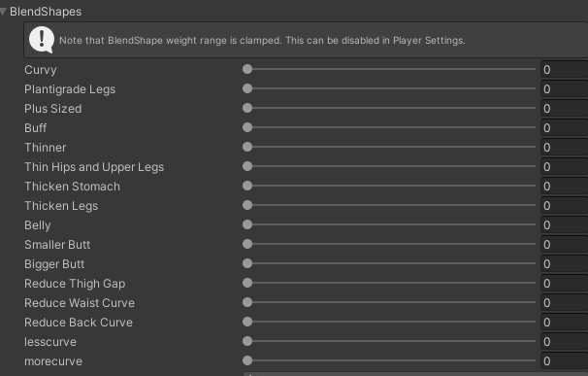This screenshot has height=376, width=588.
Task: Click the Curvy weight input field
Action: point(564,70)
